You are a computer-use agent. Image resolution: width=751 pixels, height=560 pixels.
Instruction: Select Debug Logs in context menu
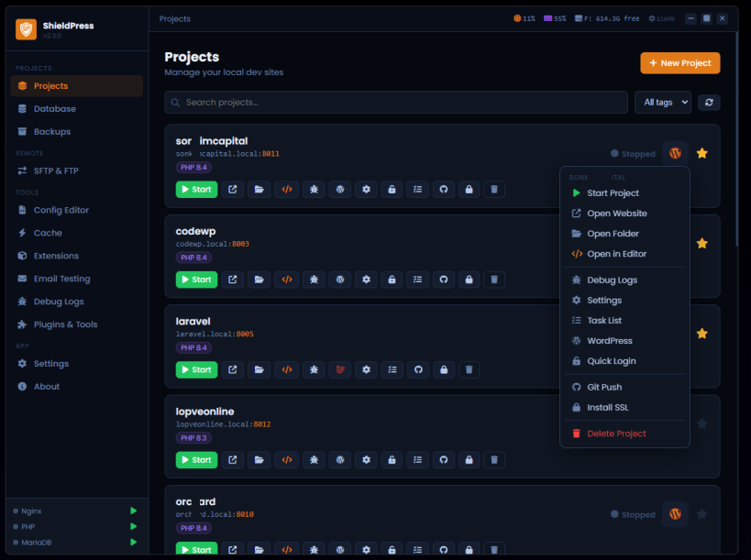(624, 280)
